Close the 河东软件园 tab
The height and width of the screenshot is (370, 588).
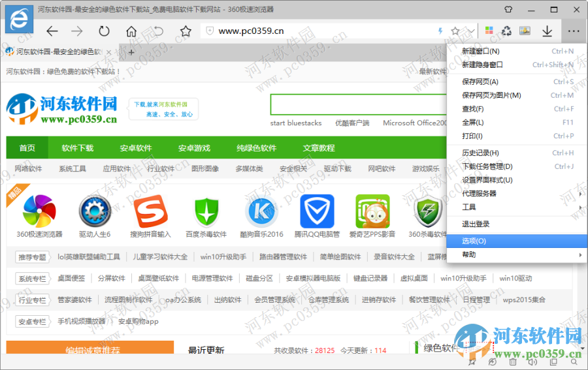(x=108, y=52)
